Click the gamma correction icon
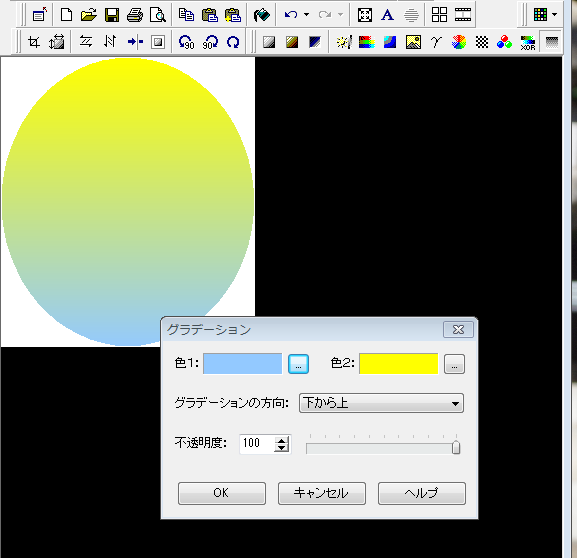This screenshot has width=577, height=558. pos(436,42)
